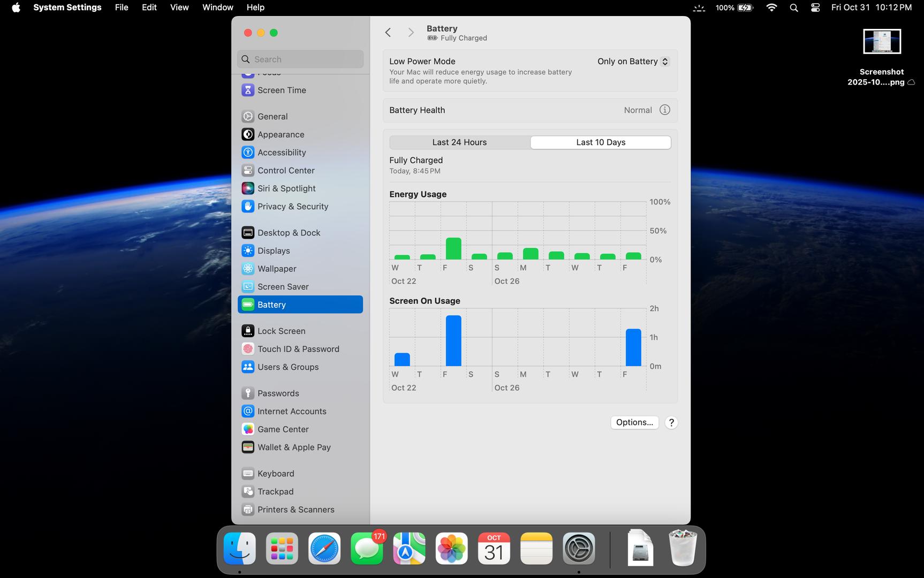
Task: Click the forward navigation chevron
Action: [411, 33]
